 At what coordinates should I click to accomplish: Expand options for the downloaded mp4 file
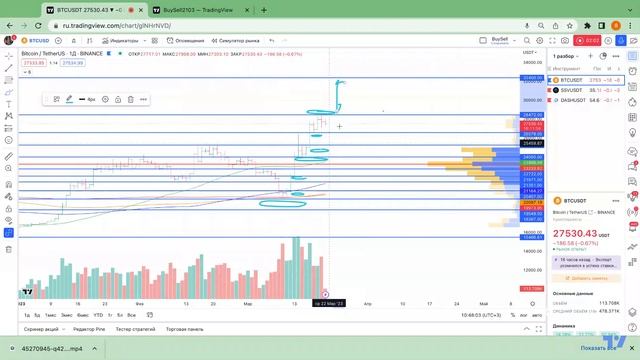(x=94, y=349)
